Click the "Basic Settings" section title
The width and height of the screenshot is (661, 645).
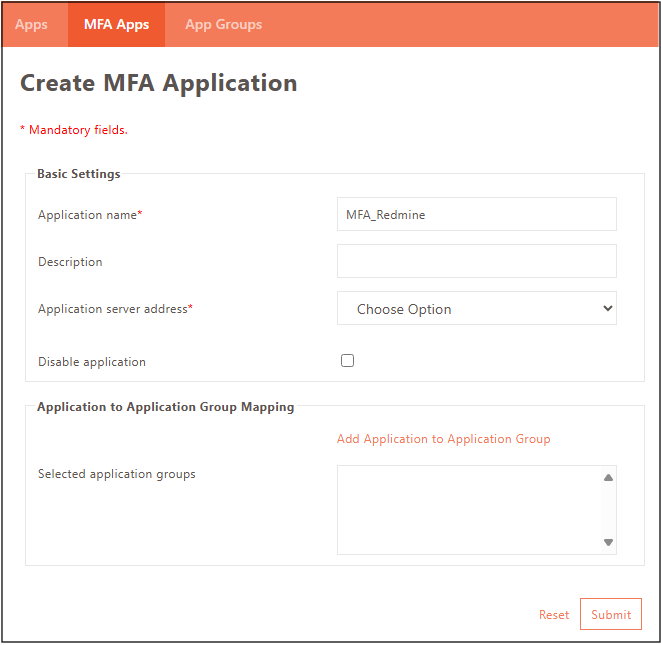click(78, 174)
